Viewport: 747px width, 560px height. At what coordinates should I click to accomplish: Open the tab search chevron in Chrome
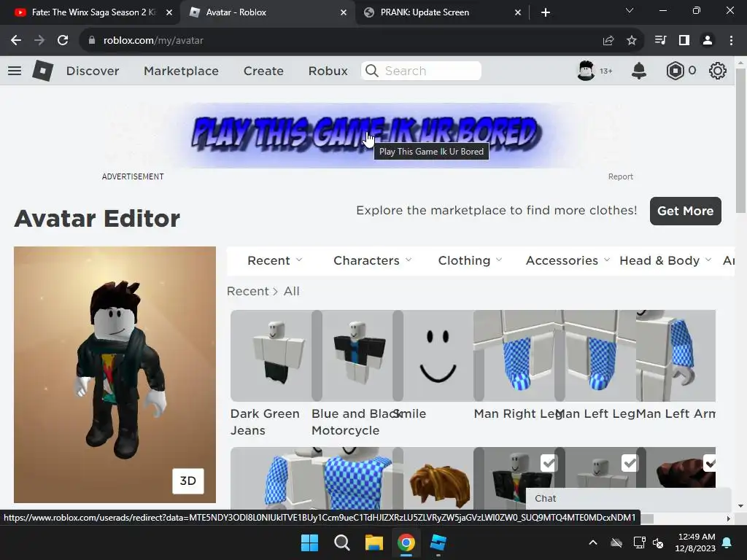[630, 10]
